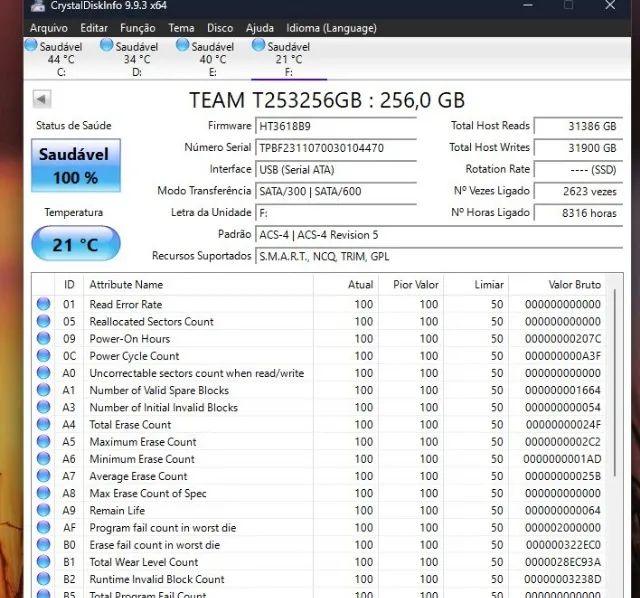
Task: Click the Atual column header
Action: [346, 285]
